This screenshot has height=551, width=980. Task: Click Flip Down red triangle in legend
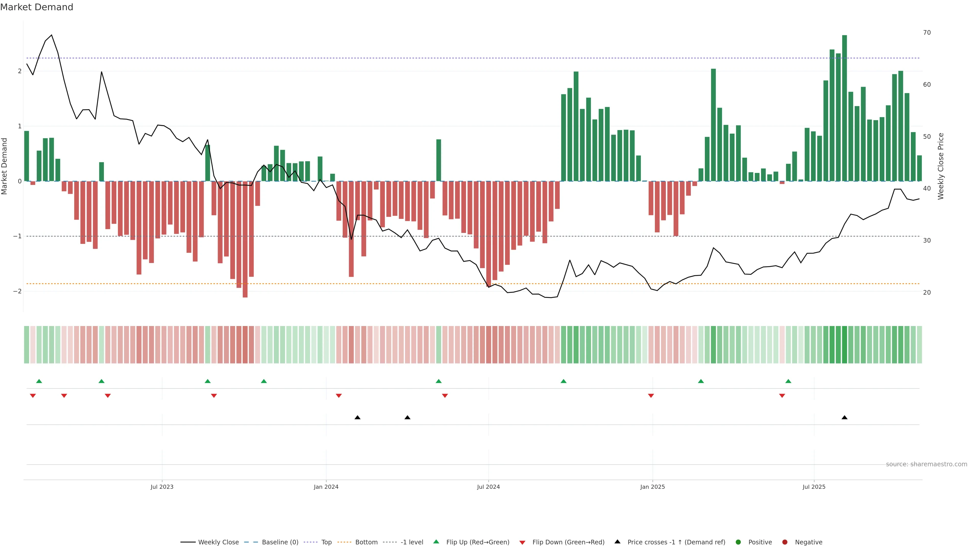coord(522,542)
